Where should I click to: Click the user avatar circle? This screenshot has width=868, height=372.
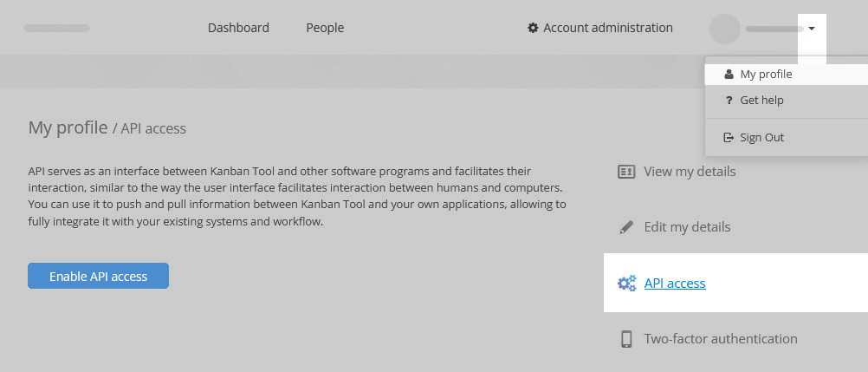click(x=724, y=29)
